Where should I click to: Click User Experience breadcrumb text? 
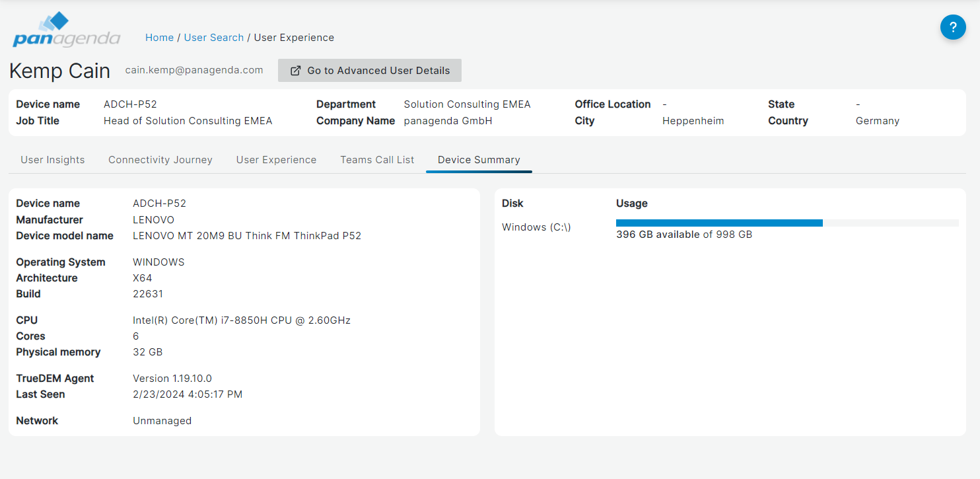point(294,38)
